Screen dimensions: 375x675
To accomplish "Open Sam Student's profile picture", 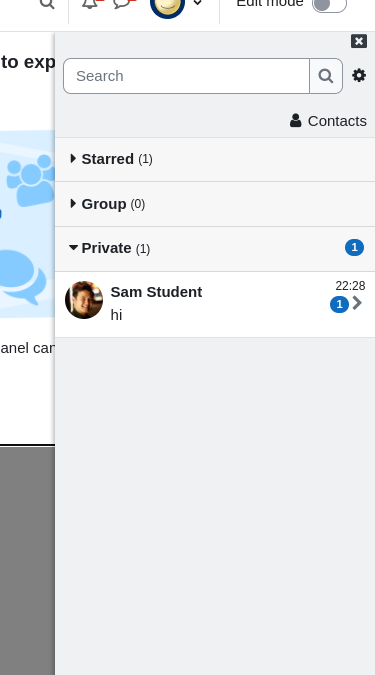I will pos(84,300).
